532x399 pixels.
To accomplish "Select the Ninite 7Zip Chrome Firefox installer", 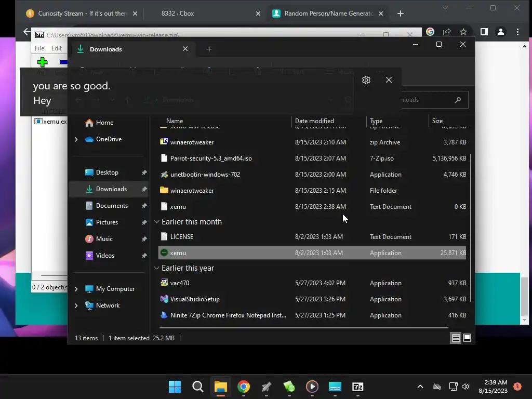I will [x=312, y=315].
